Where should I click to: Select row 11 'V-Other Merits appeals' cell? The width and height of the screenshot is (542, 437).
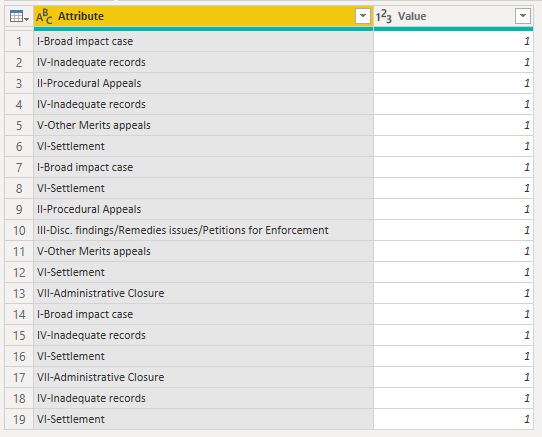(204, 251)
